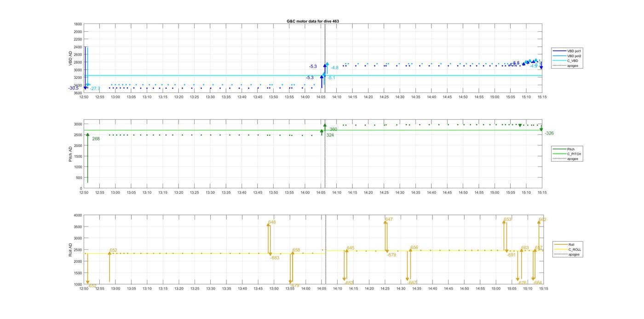Viewport: 644px width, 319px height.
Task: Select "Pitch" legend entry
Action: point(571,149)
